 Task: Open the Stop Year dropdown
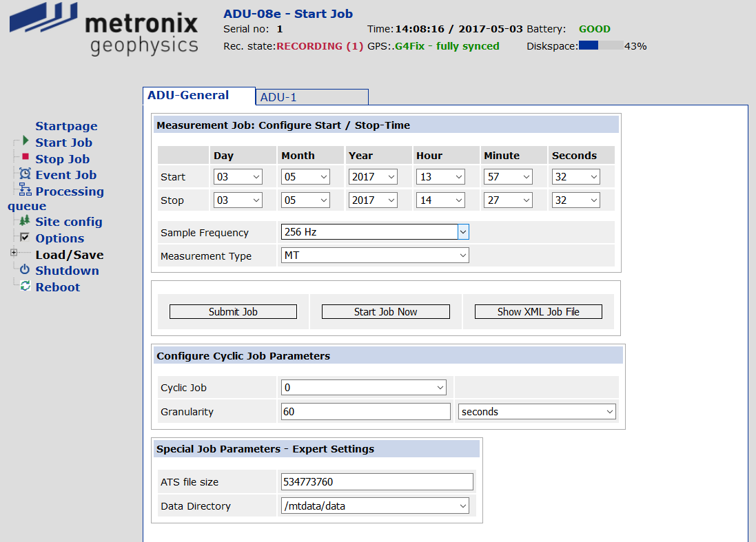point(373,200)
